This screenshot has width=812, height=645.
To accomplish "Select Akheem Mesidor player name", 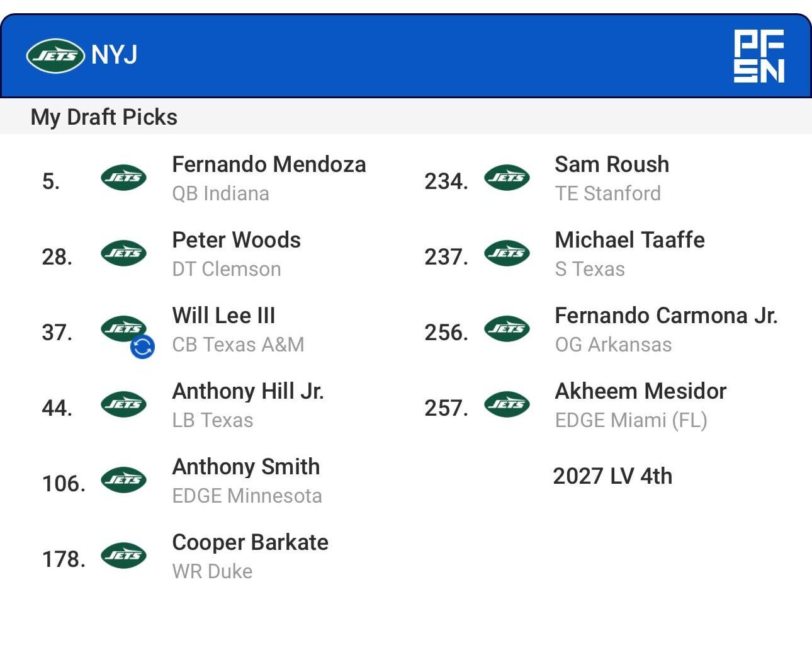I will pyautogui.click(x=640, y=392).
